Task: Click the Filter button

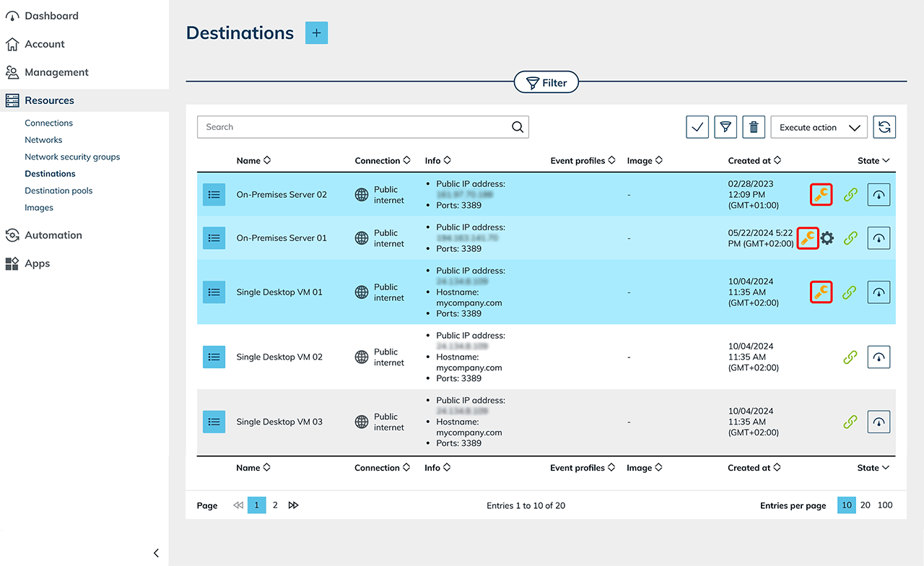Action: click(x=546, y=83)
